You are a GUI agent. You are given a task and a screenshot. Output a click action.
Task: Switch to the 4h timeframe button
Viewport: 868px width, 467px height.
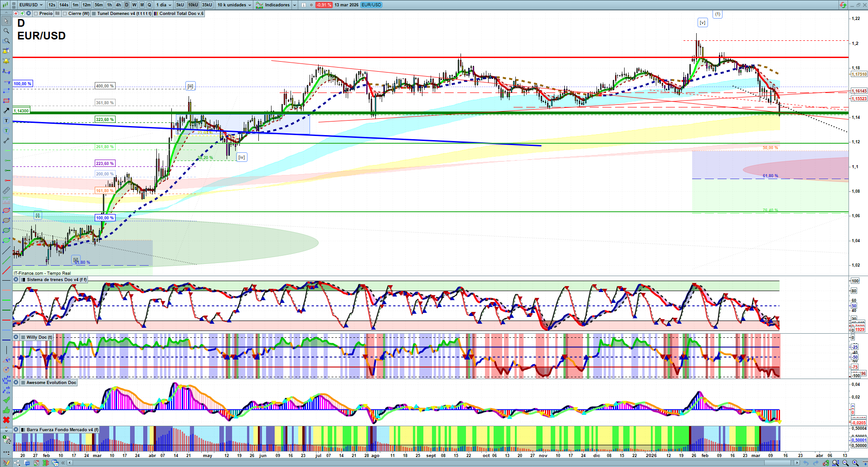(118, 5)
